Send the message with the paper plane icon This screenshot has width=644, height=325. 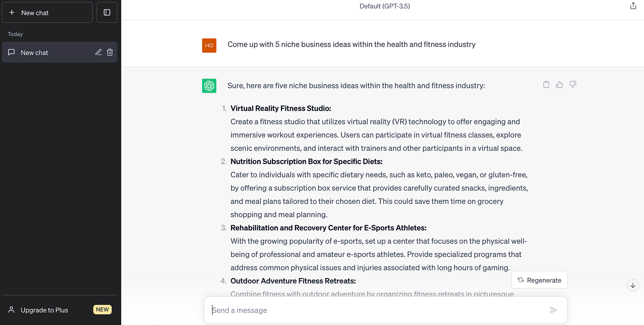click(553, 310)
